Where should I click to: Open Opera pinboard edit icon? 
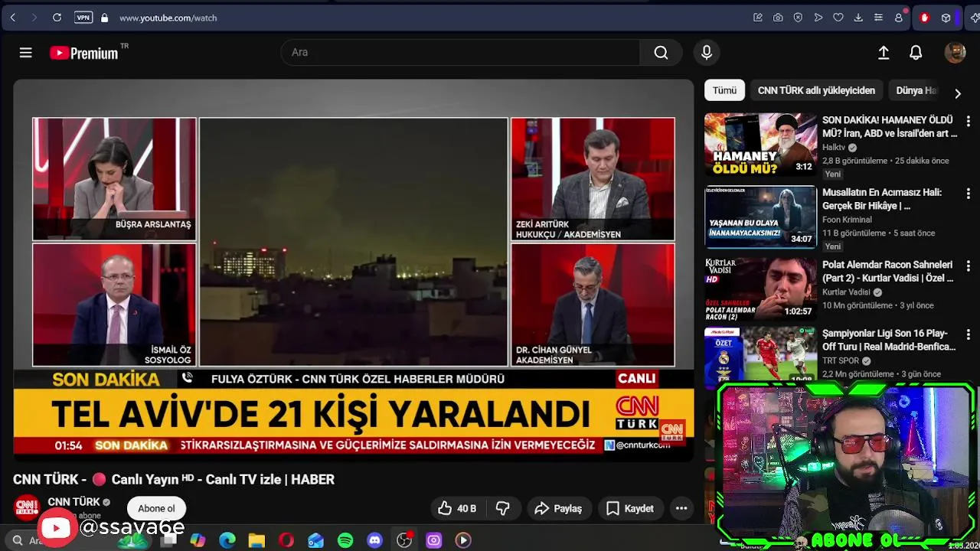point(758,18)
